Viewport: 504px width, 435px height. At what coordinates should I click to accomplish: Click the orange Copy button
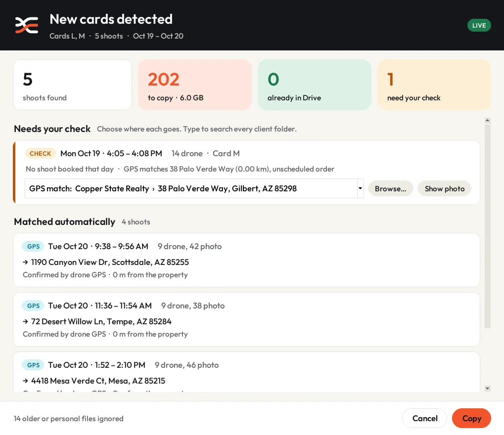pos(471,418)
